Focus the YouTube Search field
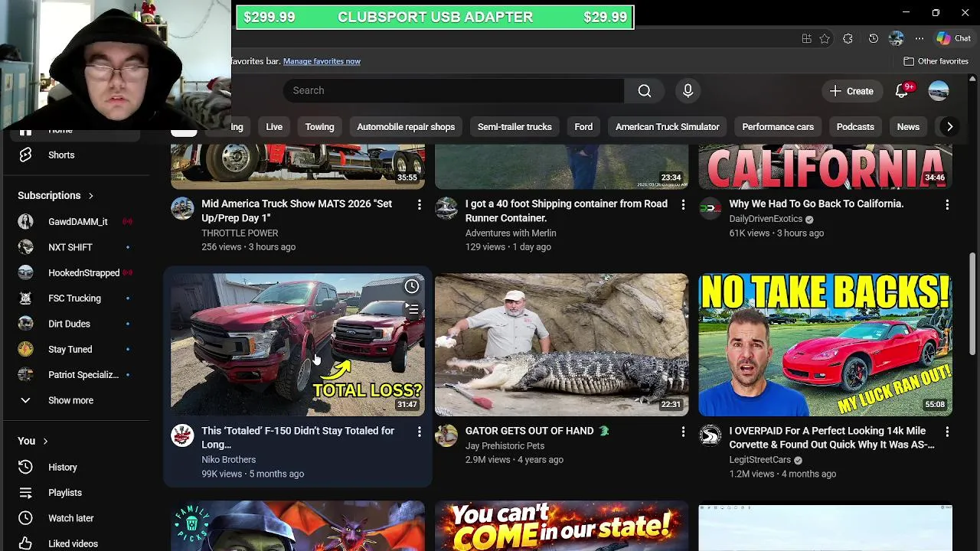The image size is (980, 551). 453,90
